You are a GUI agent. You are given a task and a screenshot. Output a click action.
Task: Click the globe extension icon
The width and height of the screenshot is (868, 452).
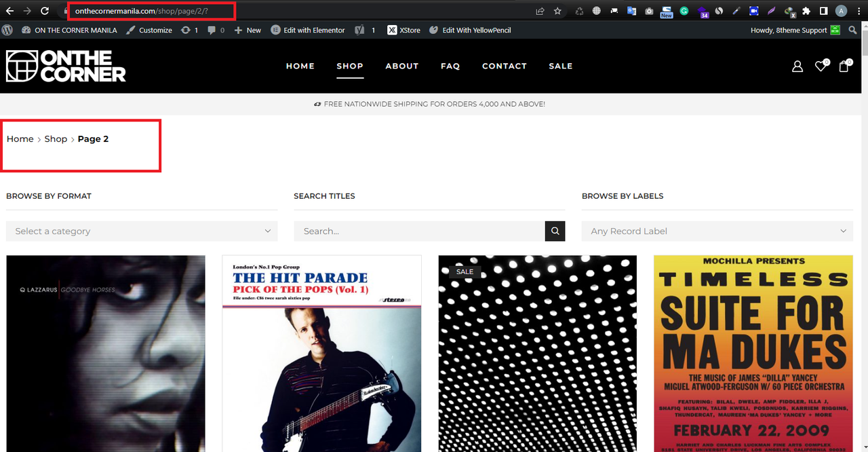(x=596, y=11)
